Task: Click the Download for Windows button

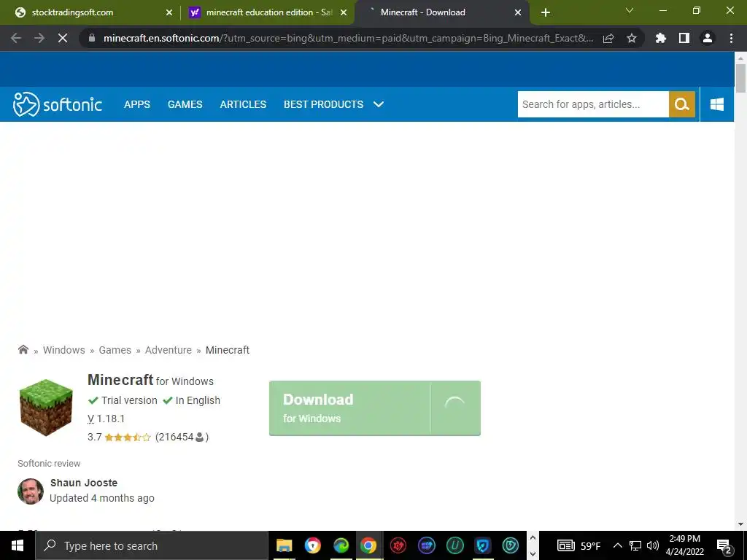Action: (x=375, y=408)
